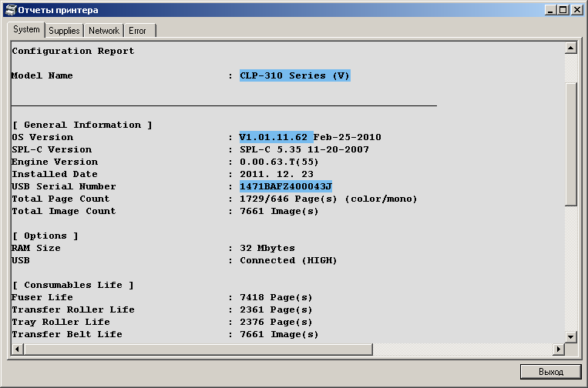The width and height of the screenshot is (588, 388).
Task: Click the Connected (HIGH) USB value
Action: click(x=288, y=260)
